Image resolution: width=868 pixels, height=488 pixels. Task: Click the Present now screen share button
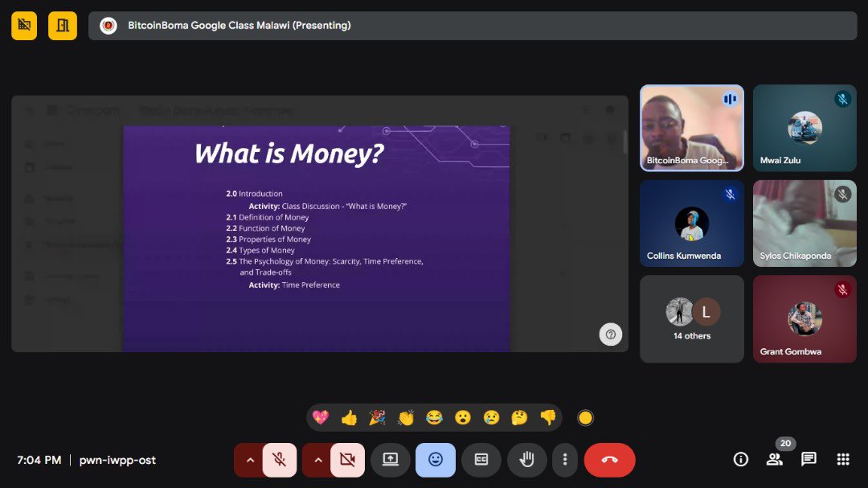391,460
